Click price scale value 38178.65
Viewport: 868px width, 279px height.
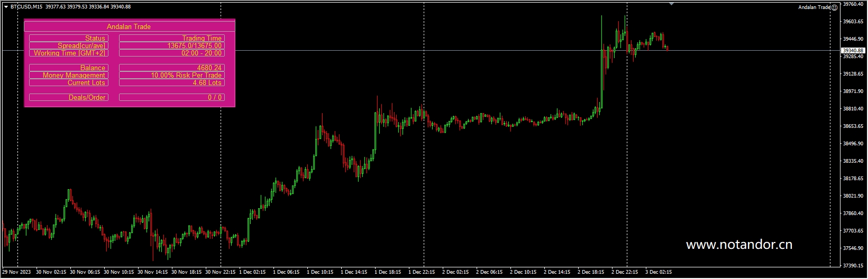tap(853, 179)
